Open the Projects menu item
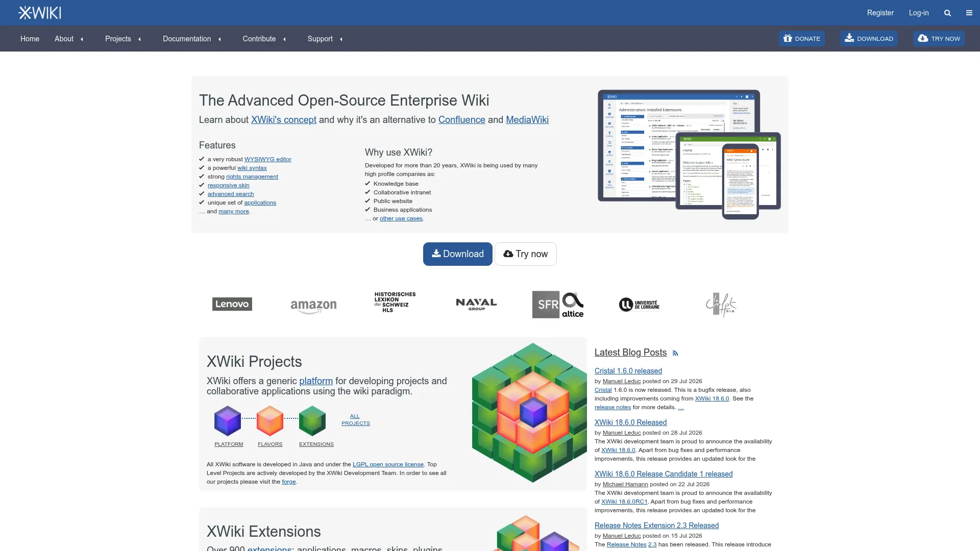Viewport: 980px width, 551px height. 118,39
